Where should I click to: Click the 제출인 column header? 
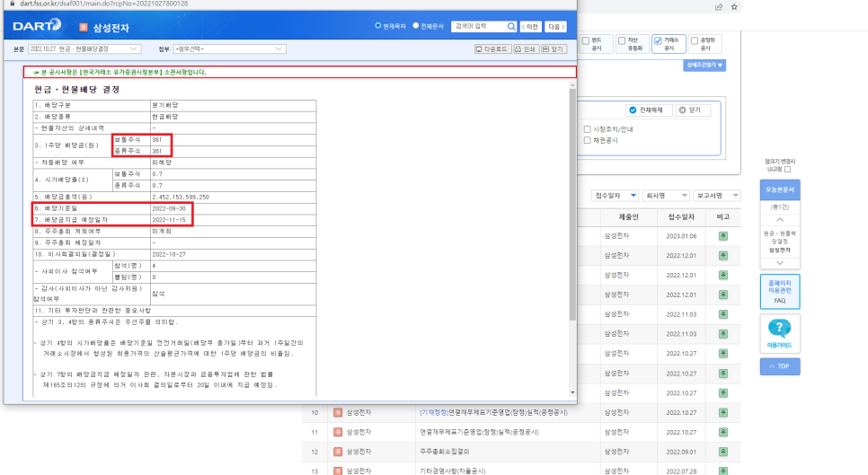click(628, 216)
